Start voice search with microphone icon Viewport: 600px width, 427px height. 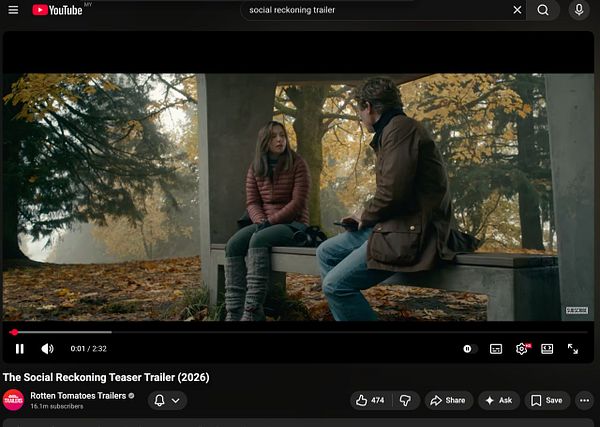click(x=579, y=10)
